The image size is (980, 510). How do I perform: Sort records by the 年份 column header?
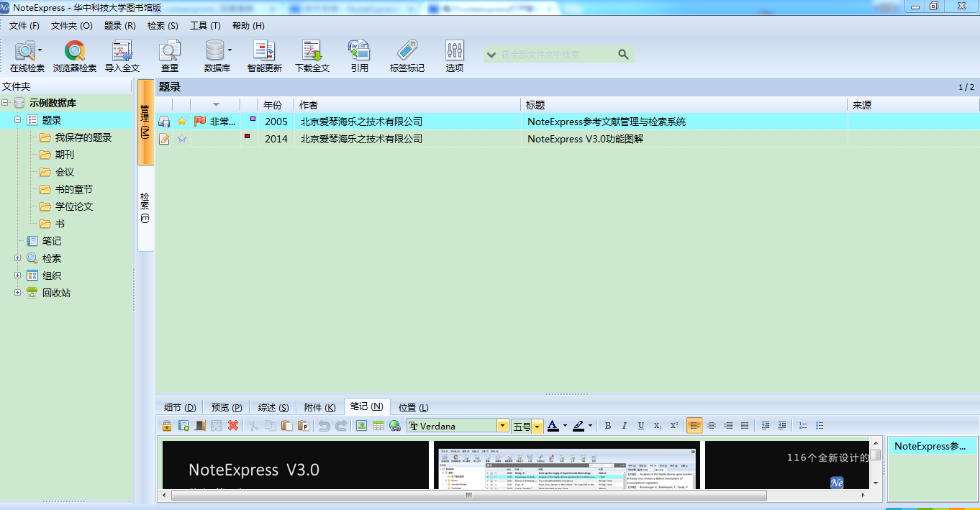tap(277, 105)
